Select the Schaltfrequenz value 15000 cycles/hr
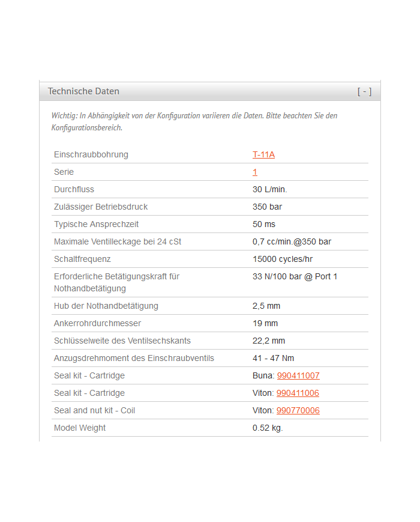The image size is (420, 522). 282,259
